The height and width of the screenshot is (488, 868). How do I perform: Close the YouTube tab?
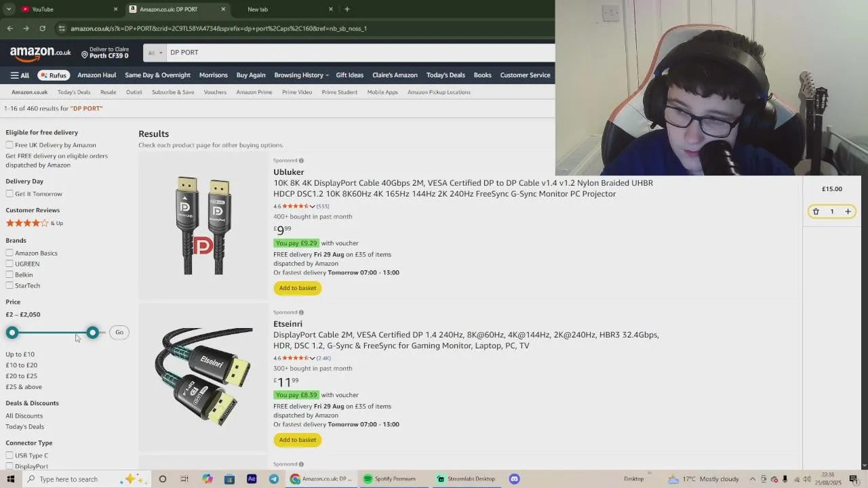pyautogui.click(x=115, y=9)
